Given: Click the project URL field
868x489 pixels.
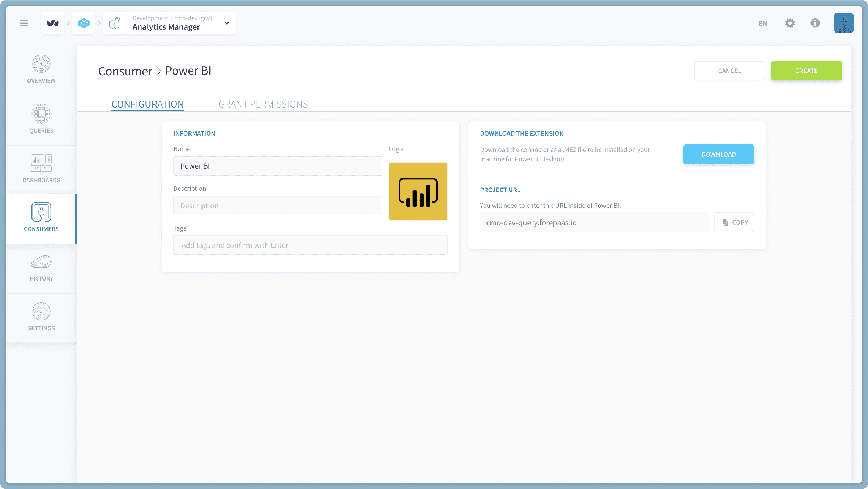Looking at the screenshot, I should click(594, 223).
